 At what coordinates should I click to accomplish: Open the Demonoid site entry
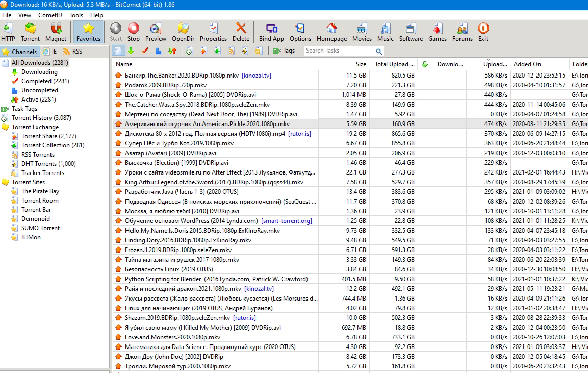(36, 219)
